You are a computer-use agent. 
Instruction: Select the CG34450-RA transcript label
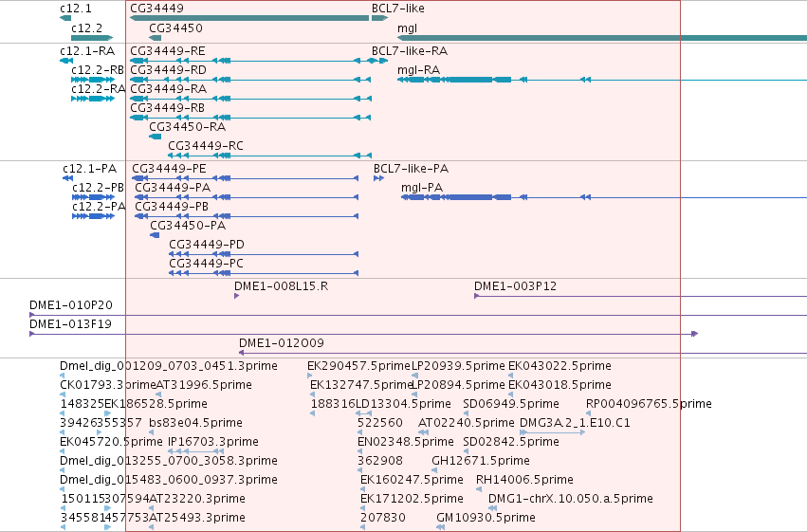[x=188, y=127]
